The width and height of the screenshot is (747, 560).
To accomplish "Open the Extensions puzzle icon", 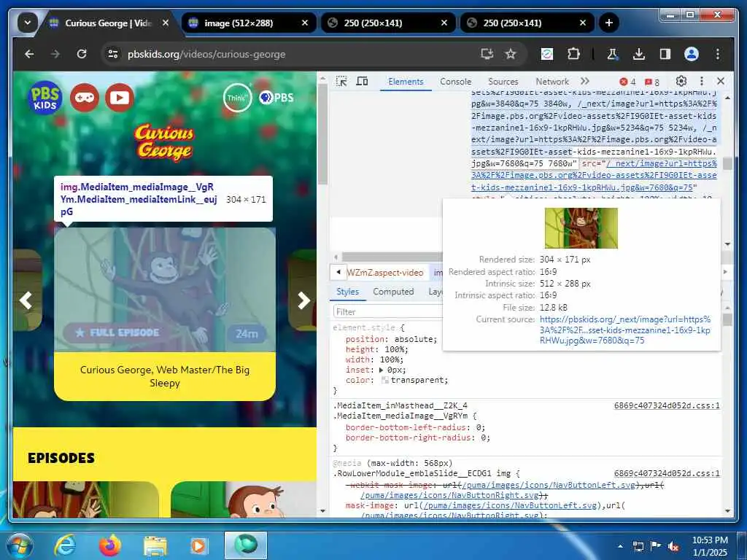I will (x=573, y=54).
